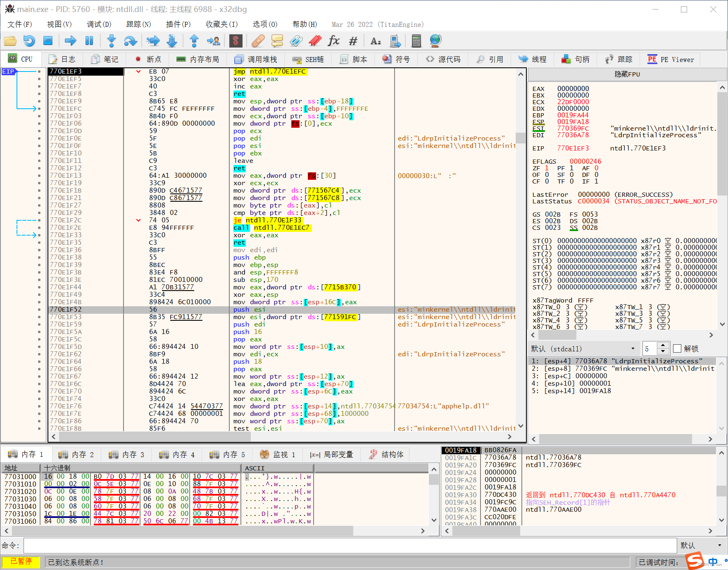Restart the debugged program
Viewport: 728px width, 570px height.
(29, 41)
